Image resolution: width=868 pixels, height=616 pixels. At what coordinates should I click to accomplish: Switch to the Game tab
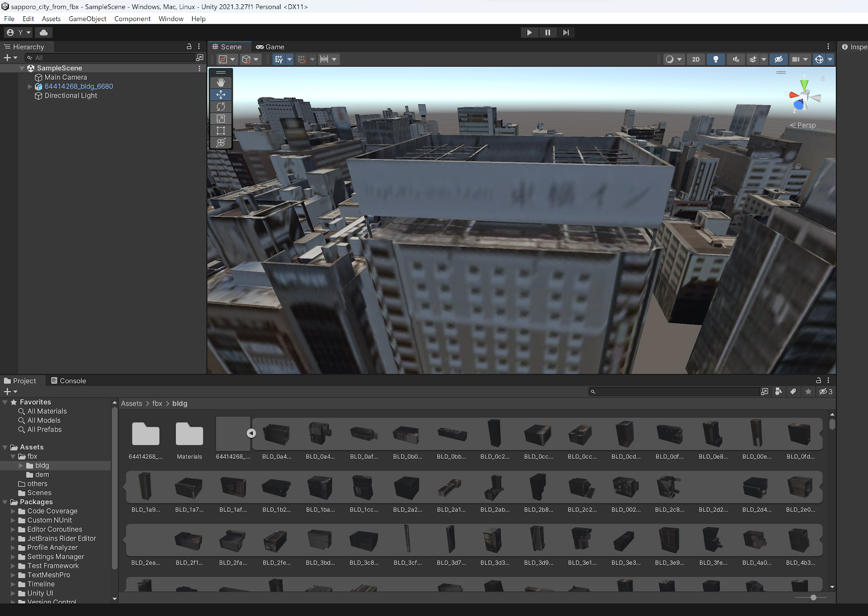click(270, 47)
